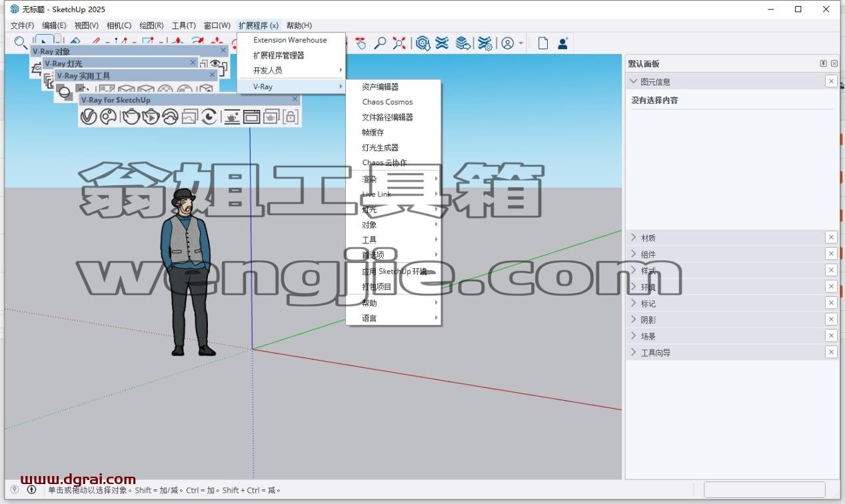Expand the 场景 panel section
The image size is (845, 504).
(634, 336)
